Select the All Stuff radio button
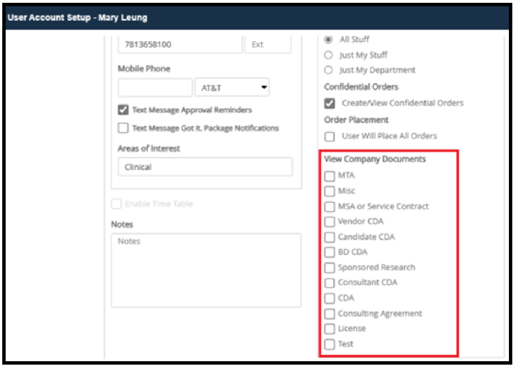Screen dimensions: 514x368 click(x=328, y=40)
